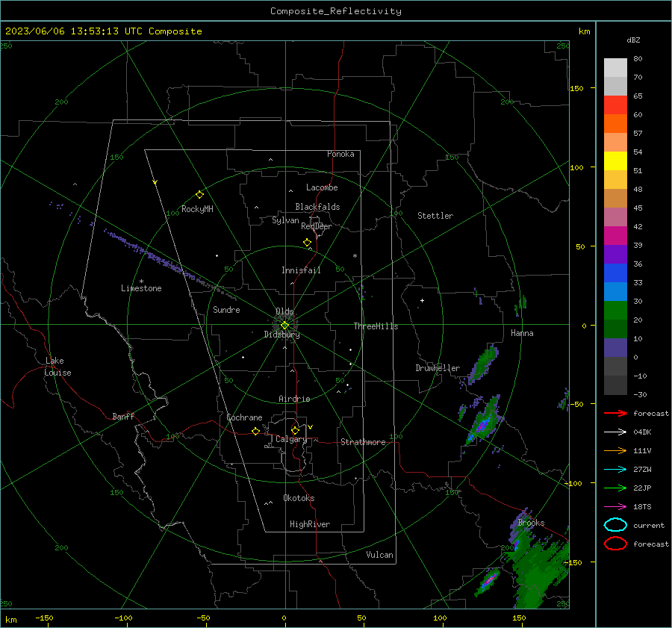Click the white 04DK arrow icon

615,432
